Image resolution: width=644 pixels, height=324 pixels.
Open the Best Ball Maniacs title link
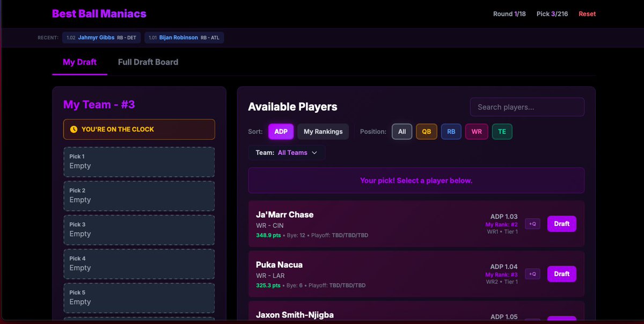[99, 14]
